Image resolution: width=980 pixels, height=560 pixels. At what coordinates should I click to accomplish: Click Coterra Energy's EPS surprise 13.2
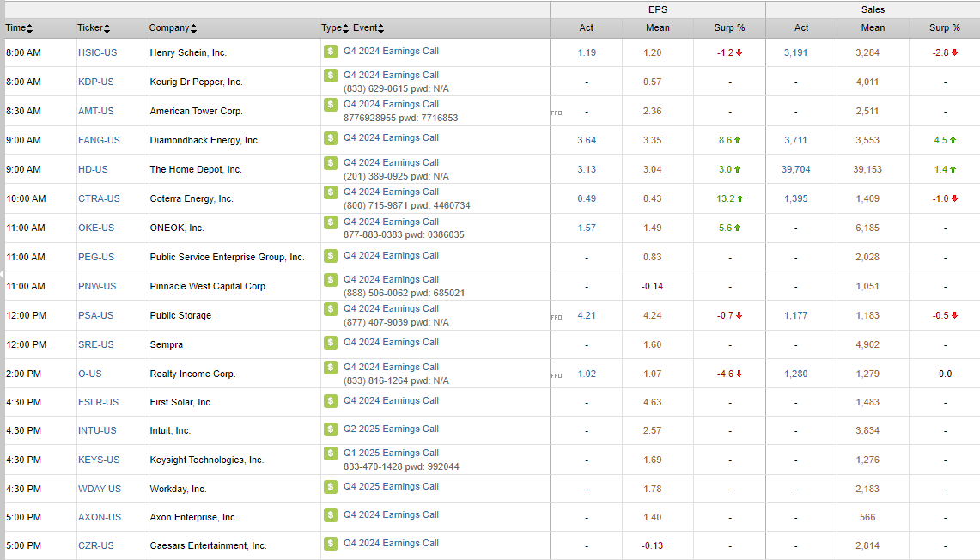point(729,198)
